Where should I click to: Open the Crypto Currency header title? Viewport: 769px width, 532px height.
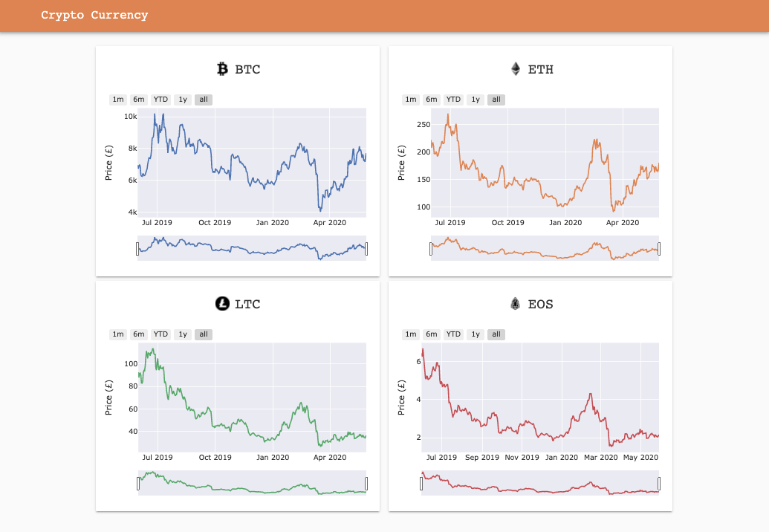(94, 16)
